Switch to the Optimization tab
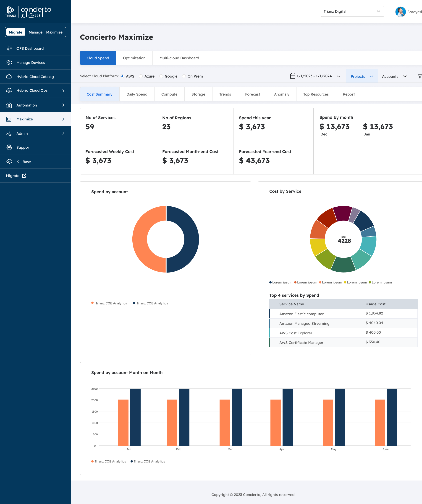Screen dimensions: 422x504 (x=134, y=58)
